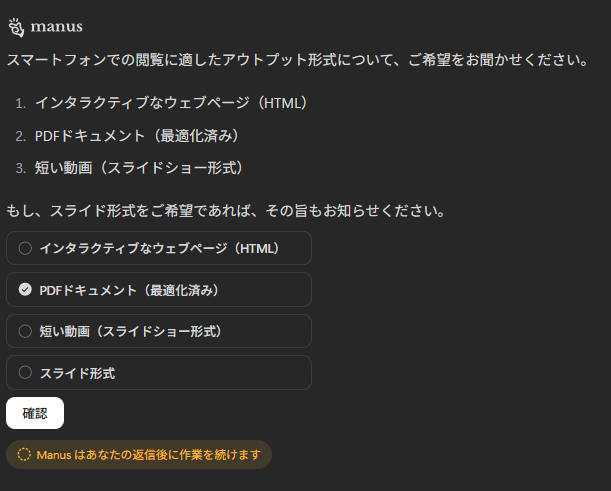Choose the インタラクティブなウェブページ option card label
The image size is (611, 491).
pos(159,248)
